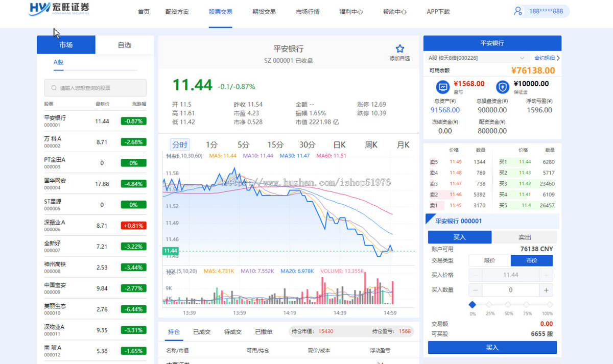
Task: Select 中国宝安 in the stock list
Action: point(95,288)
